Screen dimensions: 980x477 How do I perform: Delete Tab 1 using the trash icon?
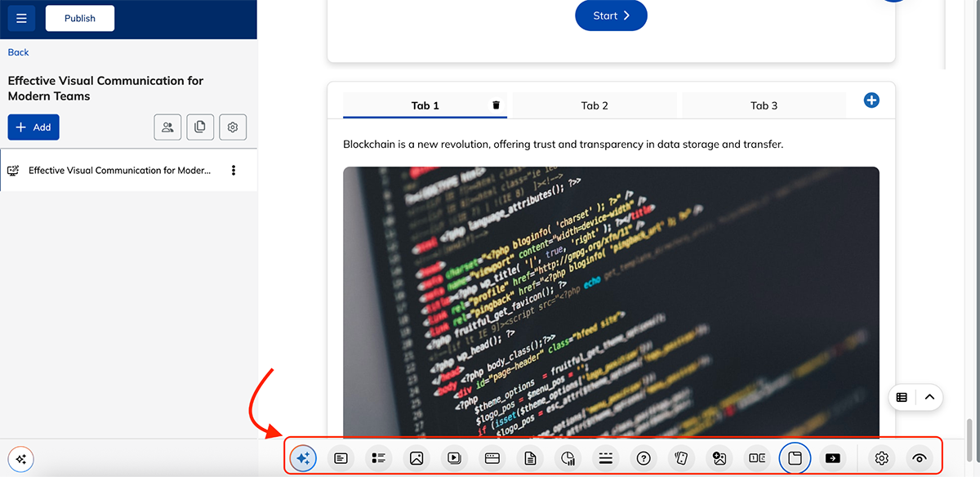point(495,105)
